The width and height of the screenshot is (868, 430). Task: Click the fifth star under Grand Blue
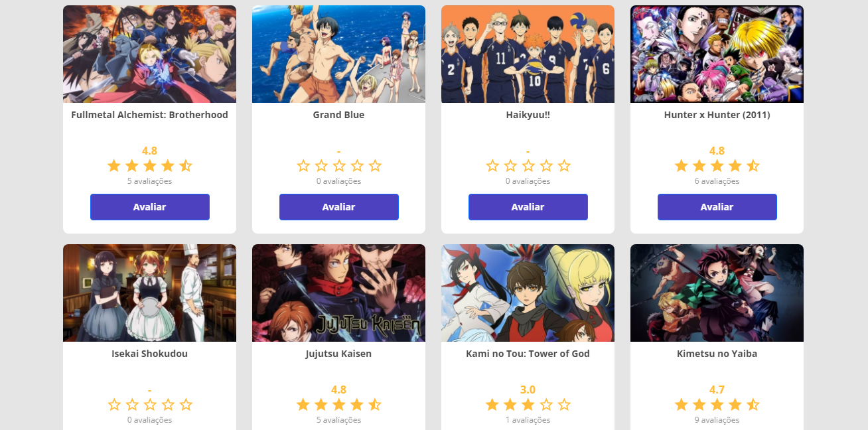click(x=375, y=166)
